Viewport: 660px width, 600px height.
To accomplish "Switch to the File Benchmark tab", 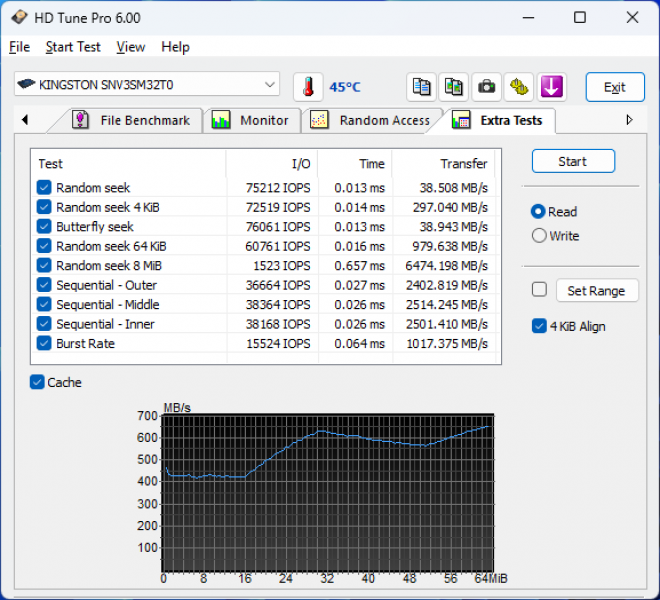I will [x=132, y=120].
